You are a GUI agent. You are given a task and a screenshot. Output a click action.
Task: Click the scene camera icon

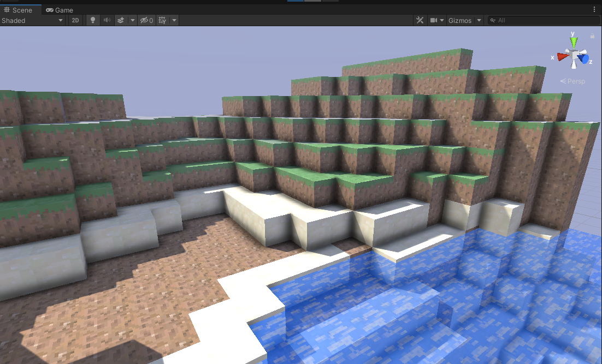[433, 20]
